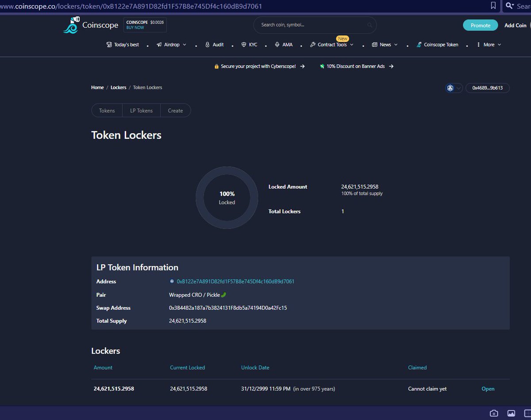The image size is (531, 420).
Task: Click the KYC shield icon
Action: [244, 45]
